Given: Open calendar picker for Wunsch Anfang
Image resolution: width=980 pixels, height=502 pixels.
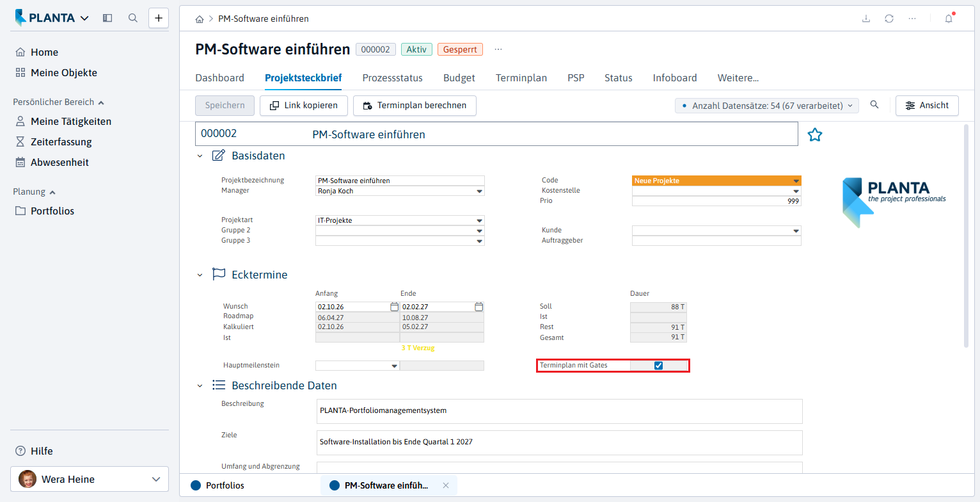Looking at the screenshot, I should pos(394,307).
